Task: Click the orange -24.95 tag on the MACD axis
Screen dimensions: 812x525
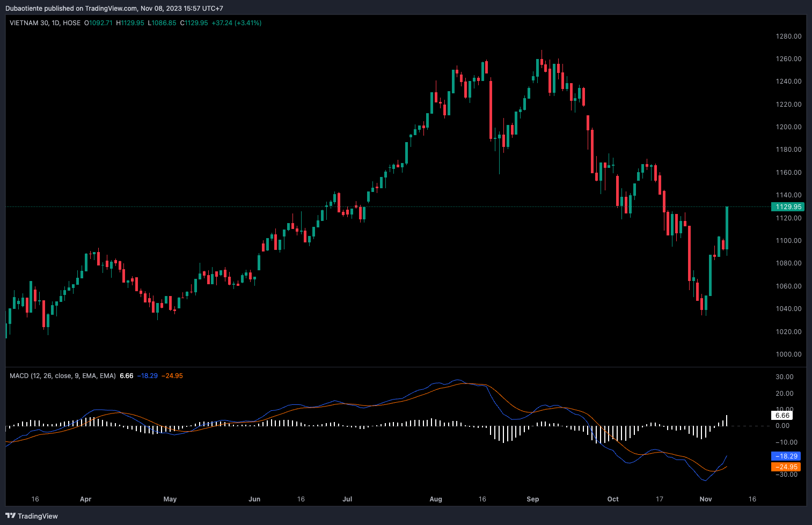Action: [x=786, y=467]
